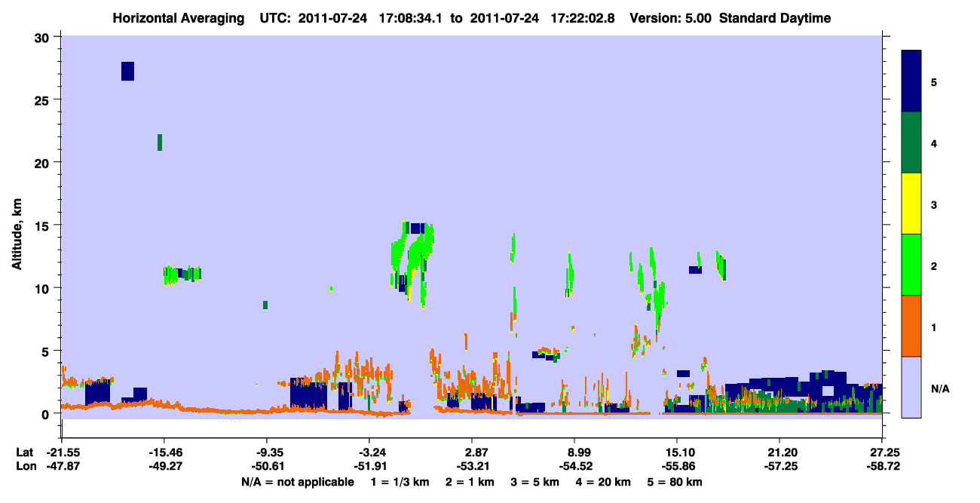The height and width of the screenshot is (503, 980).
Task: Click the longitude value '-55.86'
Action: point(677,467)
